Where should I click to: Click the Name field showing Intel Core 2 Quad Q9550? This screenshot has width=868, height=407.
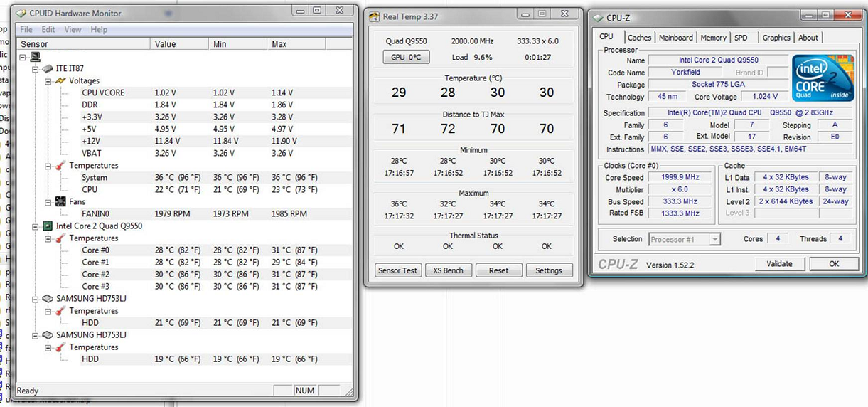click(x=718, y=61)
